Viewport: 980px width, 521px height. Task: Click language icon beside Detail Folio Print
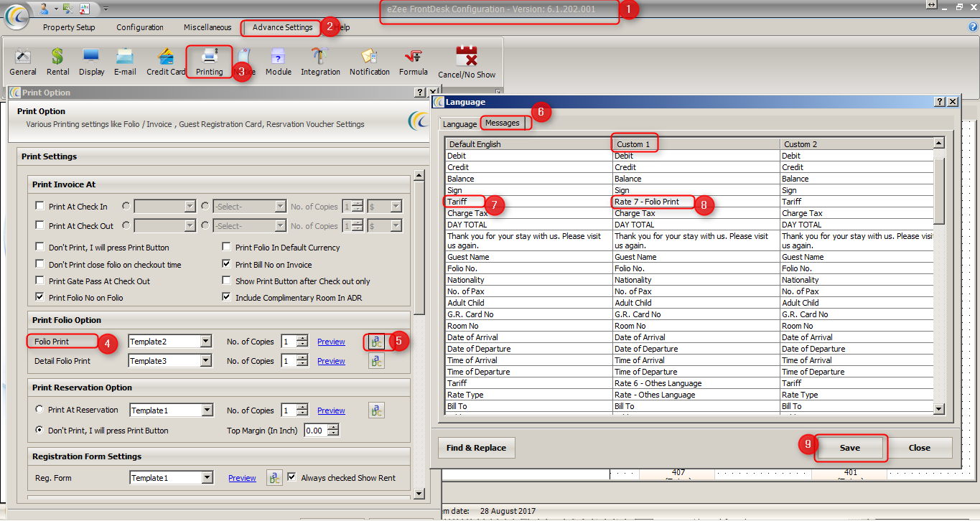click(x=376, y=361)
